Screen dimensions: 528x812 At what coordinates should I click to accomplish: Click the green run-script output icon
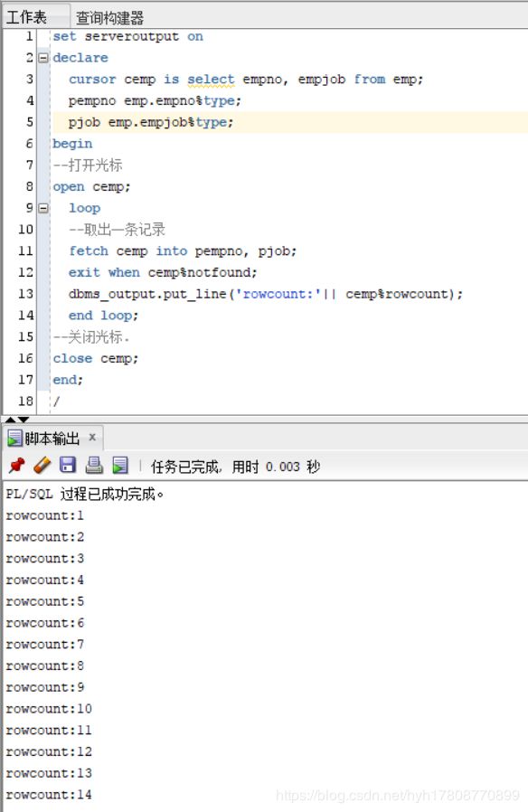[120, 465]
